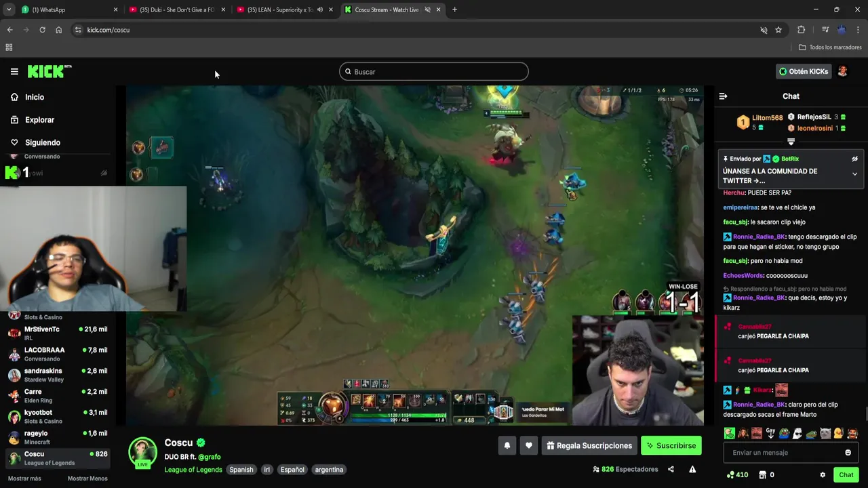This screenshot has height=488, width=868.
Task: Expand the pinned Twitter community message
Action: (x=854, y=174)
